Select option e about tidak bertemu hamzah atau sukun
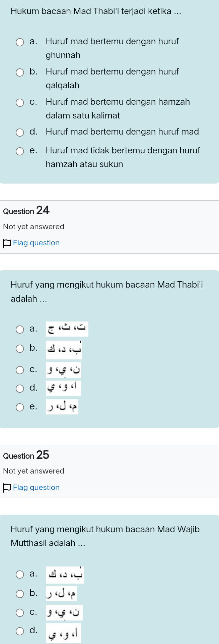The width and height of the screenshot is (219, 644). 20,151
